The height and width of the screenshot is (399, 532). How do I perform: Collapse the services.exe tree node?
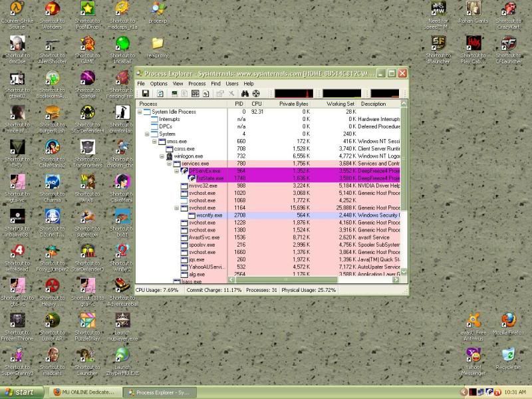pyautogui.click(x=170, y=164)
